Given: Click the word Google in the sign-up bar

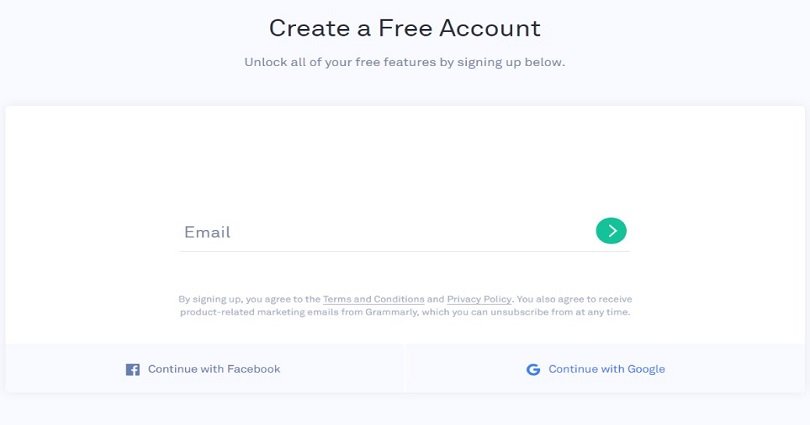Looking at the screenshot, I should [x=646, y=369].
